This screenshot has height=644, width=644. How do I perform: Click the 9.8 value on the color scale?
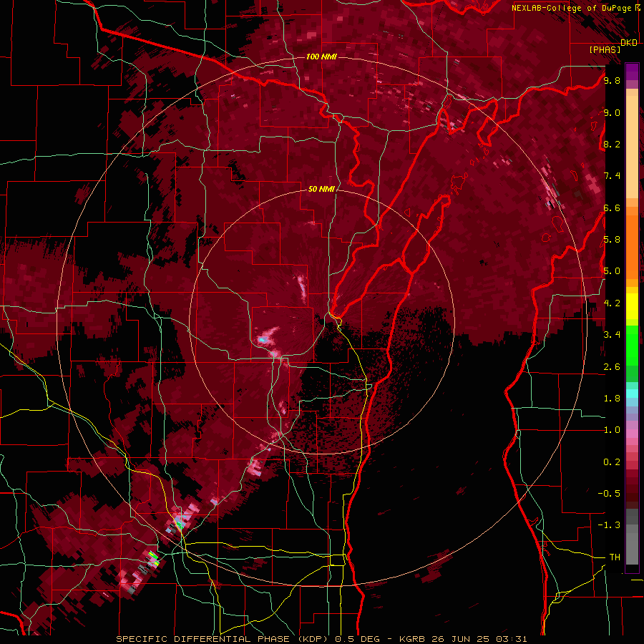click(x=612, y=81)
